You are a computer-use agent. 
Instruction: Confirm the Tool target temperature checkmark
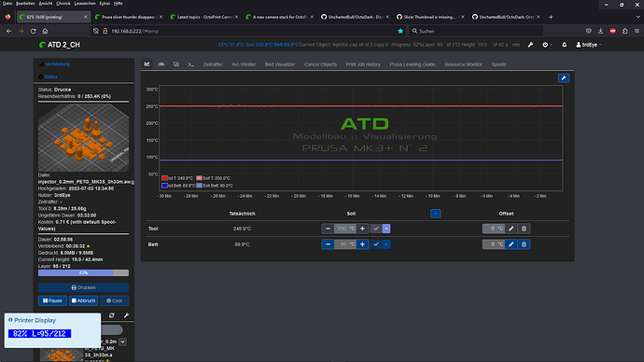tap(376, 229)
